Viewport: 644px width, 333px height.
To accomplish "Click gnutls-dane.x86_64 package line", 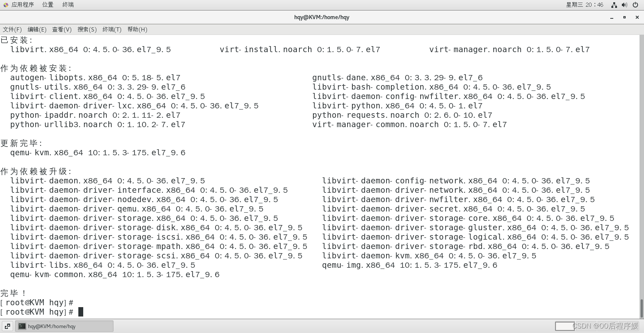I will [397, 78].
